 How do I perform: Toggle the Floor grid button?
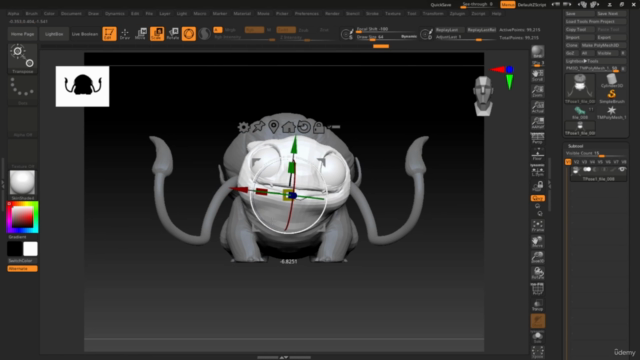click(x=538, y=154)
